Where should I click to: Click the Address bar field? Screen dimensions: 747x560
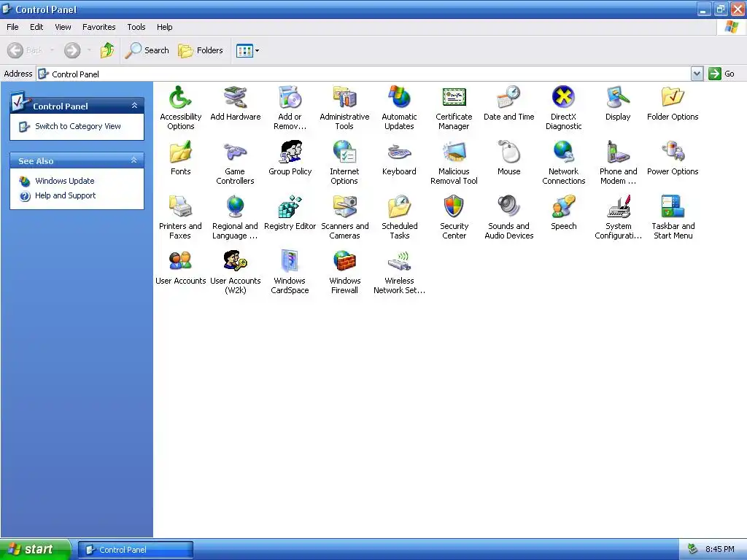(x=365, y=74)
